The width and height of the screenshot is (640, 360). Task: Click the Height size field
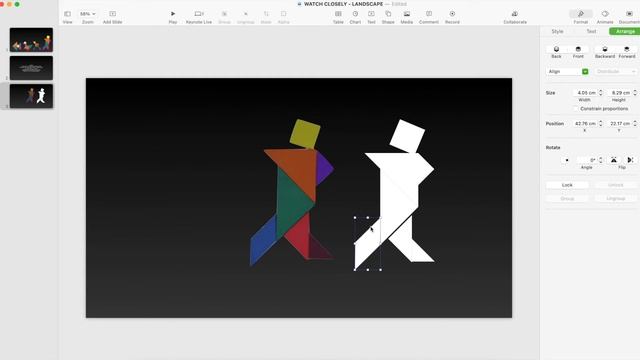[619, 93]
